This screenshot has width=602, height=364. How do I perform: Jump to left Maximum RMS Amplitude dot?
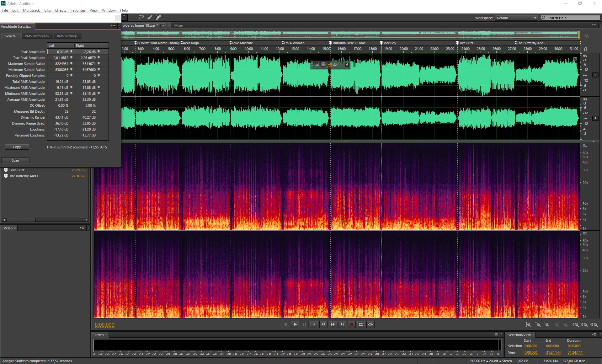click(72, 87)
